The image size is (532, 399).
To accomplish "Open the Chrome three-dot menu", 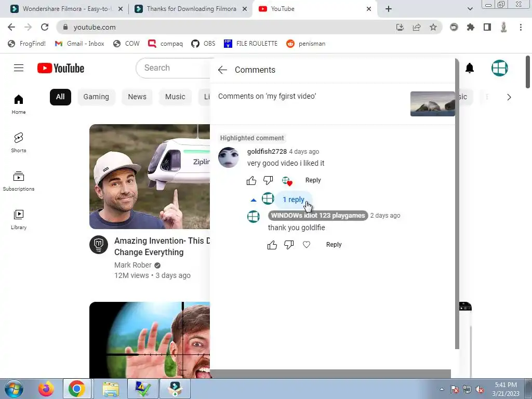I will pyautogui.click(x=521, y=27).
